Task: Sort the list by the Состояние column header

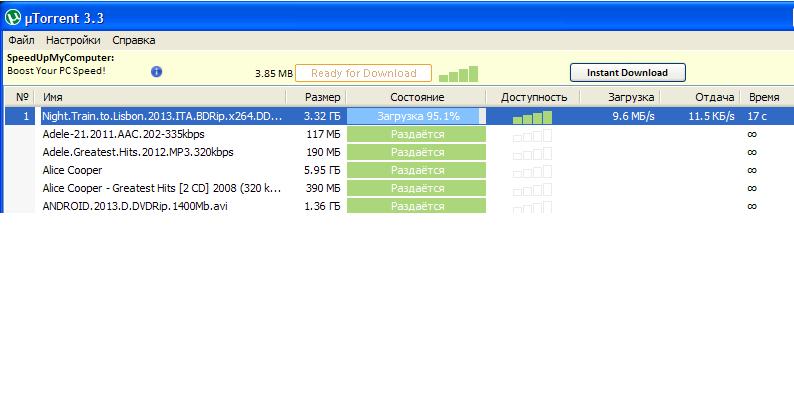Action: (416, 97)
